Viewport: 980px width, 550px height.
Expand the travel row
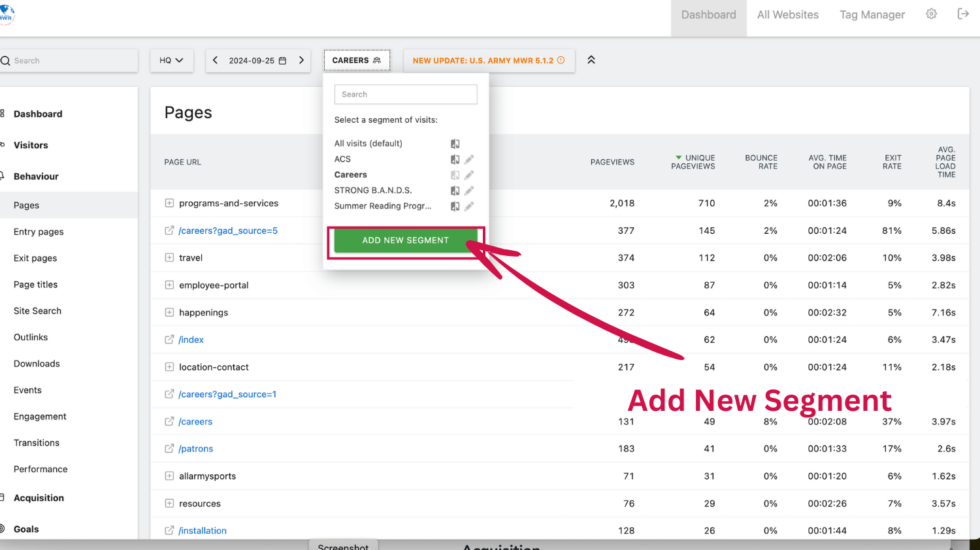point(169,258)
